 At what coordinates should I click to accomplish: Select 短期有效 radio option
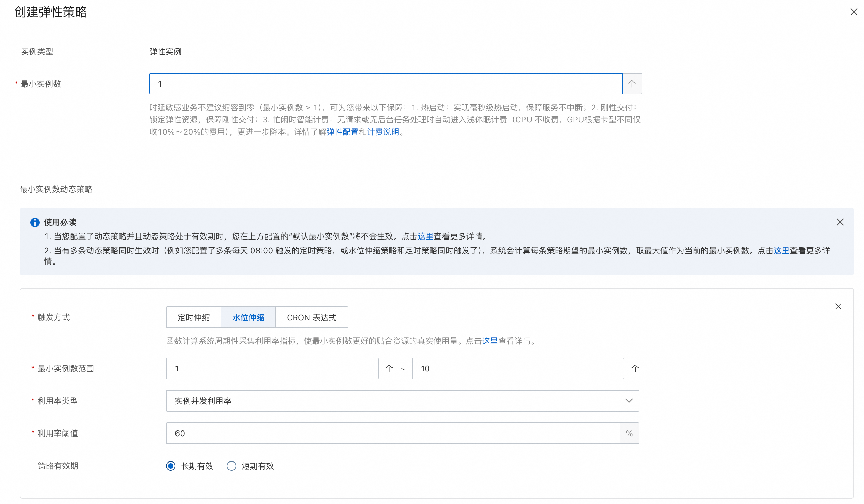[232, 466]
